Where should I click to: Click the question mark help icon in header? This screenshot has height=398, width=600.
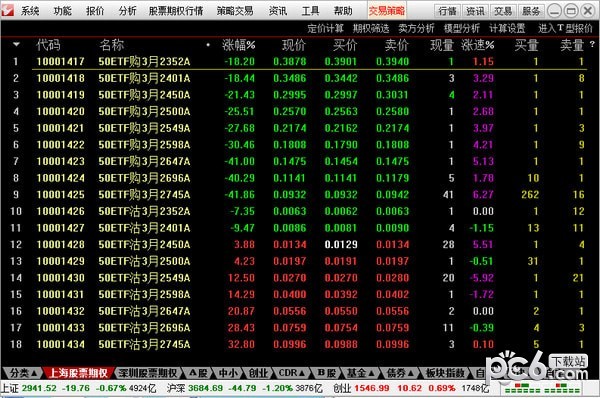point(593,44)
